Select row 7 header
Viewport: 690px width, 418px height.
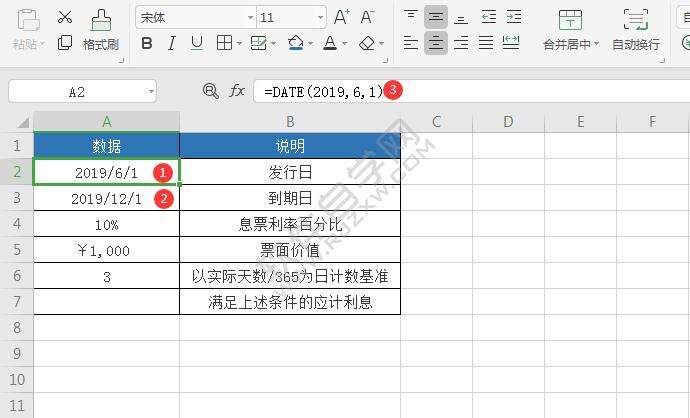[x=17, y=302]
